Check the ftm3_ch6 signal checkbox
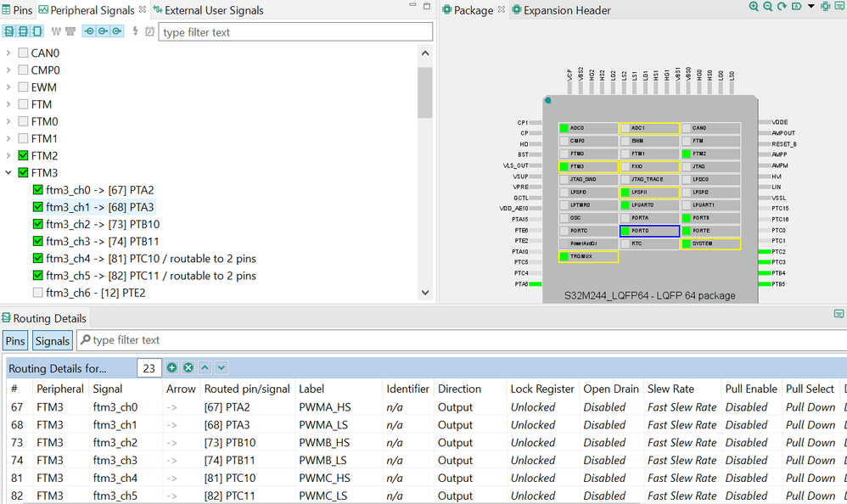The image size is (847, 504). click(x=38, y=293)
